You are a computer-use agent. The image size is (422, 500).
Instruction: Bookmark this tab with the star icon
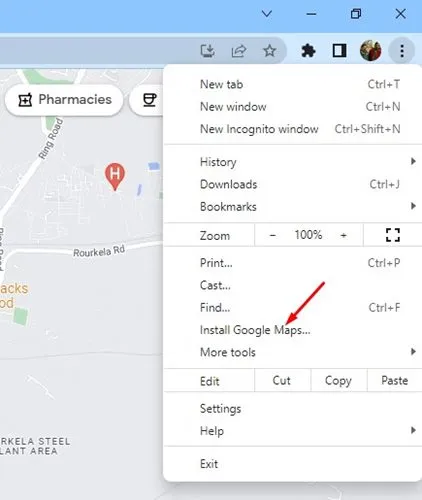point(269,51)
